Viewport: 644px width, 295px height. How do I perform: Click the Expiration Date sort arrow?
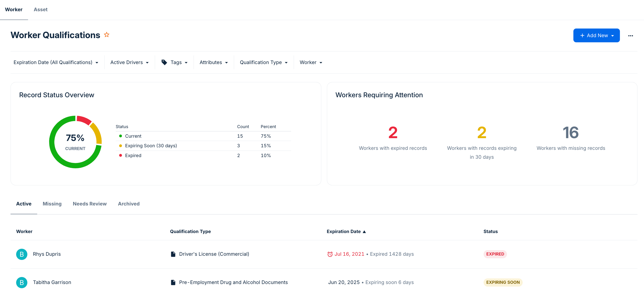click(364, 231)
